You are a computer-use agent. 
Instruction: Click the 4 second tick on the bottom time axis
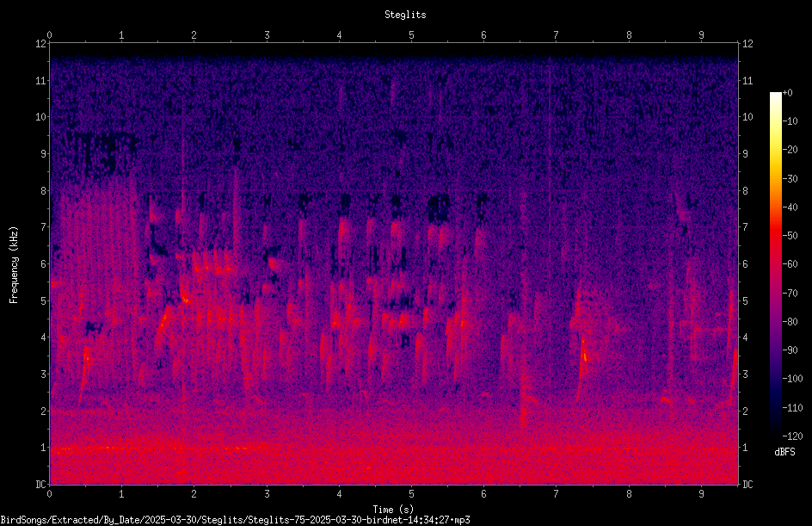pos(339,494)
